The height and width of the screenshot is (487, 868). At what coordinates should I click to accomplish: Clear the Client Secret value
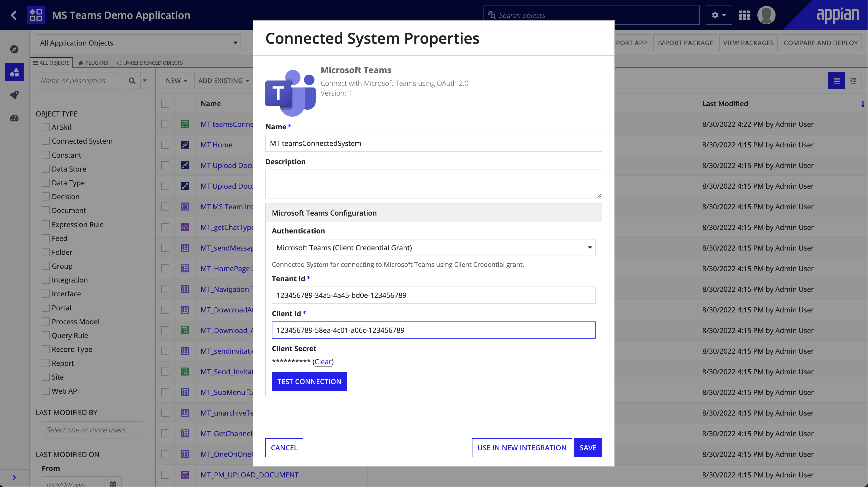point(323,361)
